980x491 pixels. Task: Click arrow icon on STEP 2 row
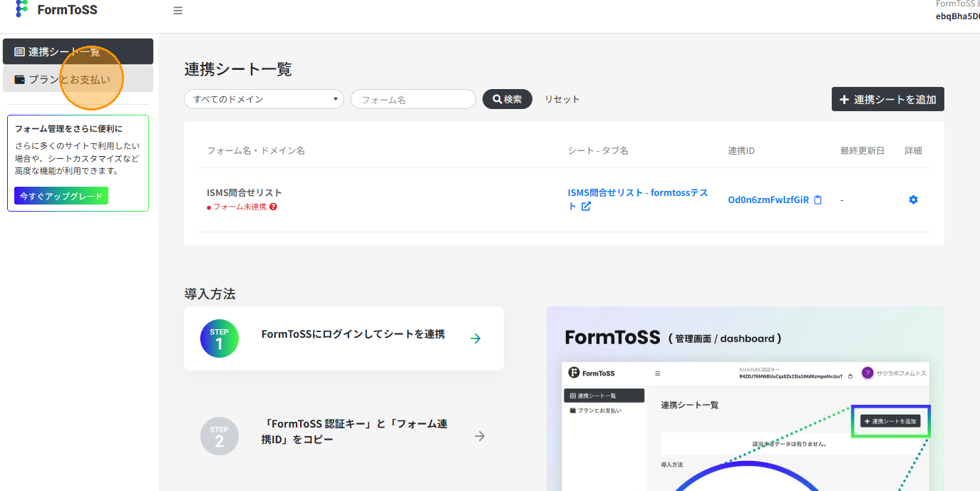[480, 436]
